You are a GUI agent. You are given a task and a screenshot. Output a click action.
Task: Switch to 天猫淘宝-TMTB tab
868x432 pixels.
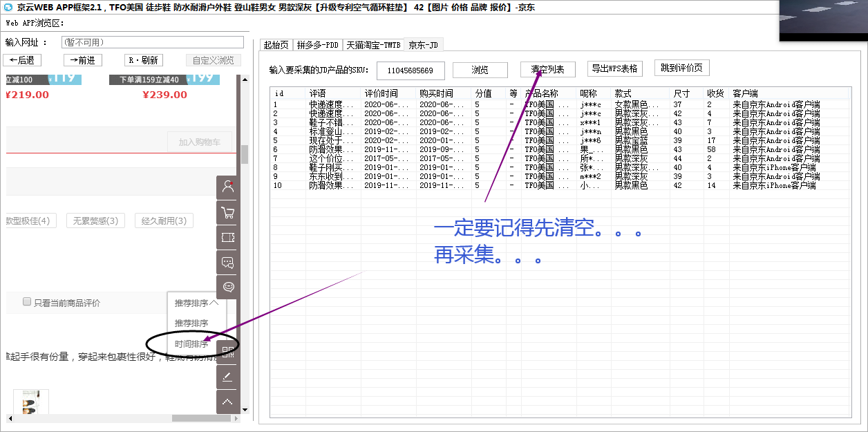point(373,45)
